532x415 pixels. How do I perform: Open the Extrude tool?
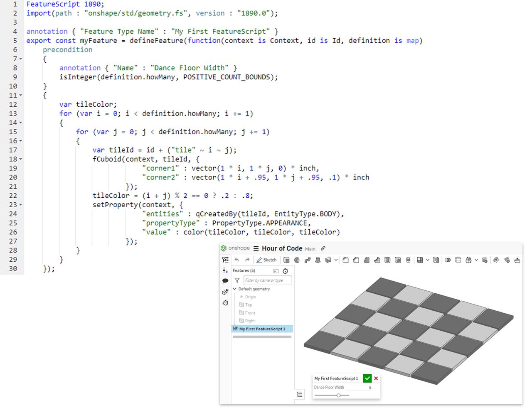tap(287, 260)
